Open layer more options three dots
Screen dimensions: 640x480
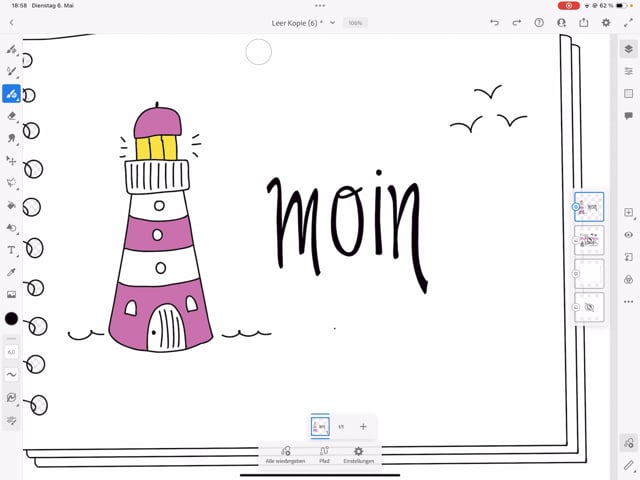[628, 301]
